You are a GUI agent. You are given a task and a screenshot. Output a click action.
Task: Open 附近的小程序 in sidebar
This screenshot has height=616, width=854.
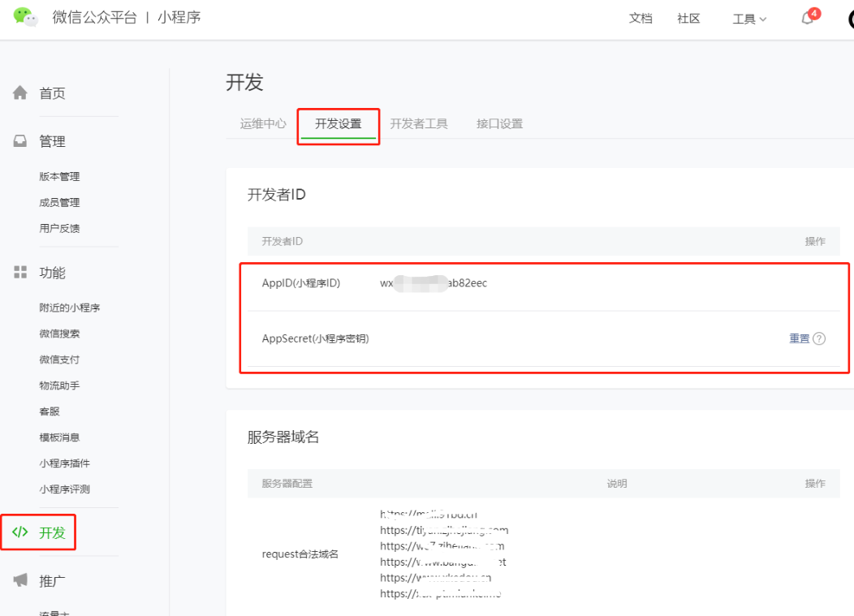(x=70, y=308)
